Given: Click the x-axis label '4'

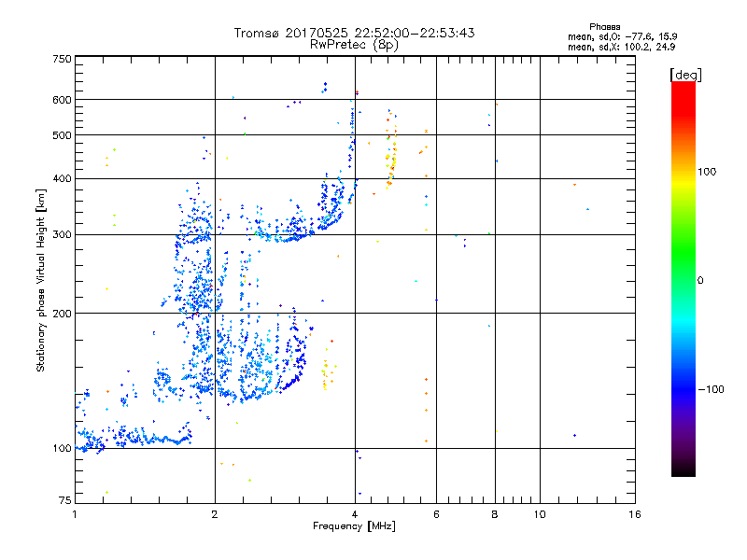Looking at the screenshot, I should (355, 514).
